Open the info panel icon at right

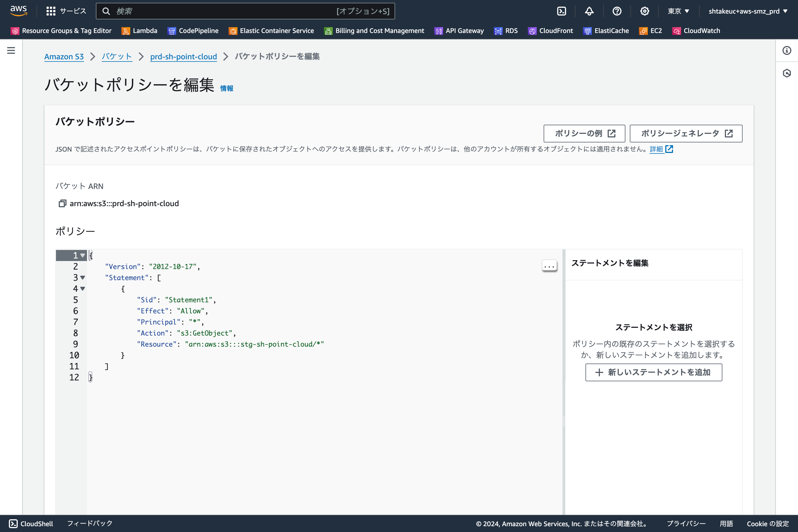[787, 50]
